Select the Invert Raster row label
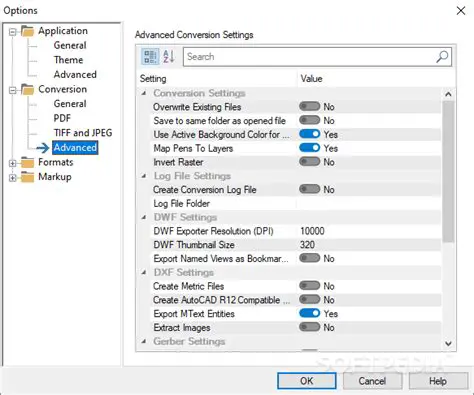Viewport: 474px width, 395px height. coord(178,162)
